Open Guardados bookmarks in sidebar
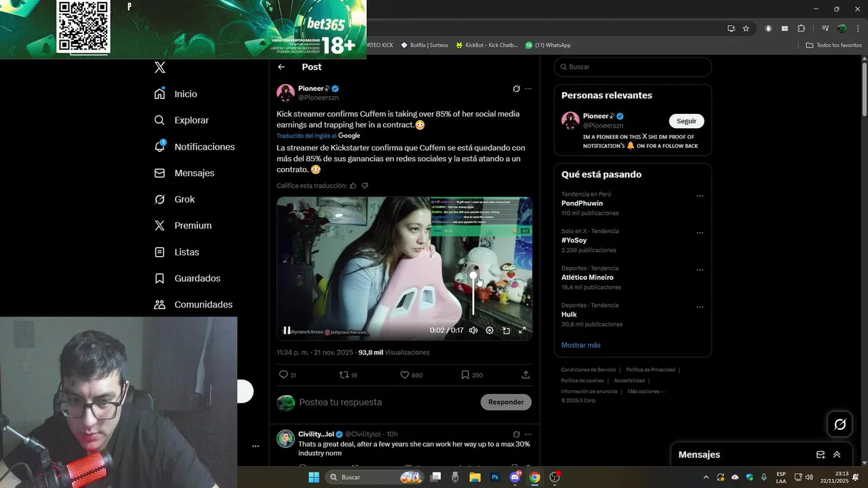 [x=187, y=279]
